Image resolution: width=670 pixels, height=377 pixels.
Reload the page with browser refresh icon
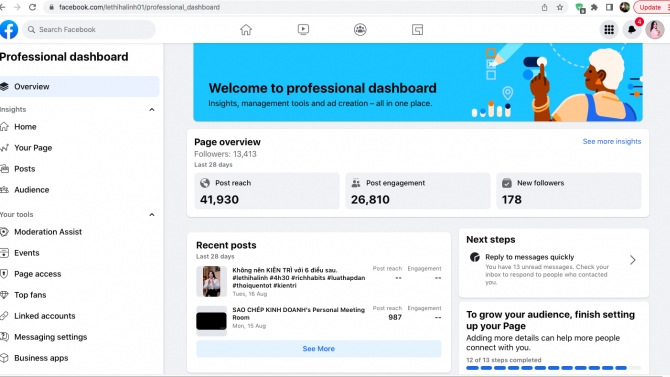tap(32, 7)
